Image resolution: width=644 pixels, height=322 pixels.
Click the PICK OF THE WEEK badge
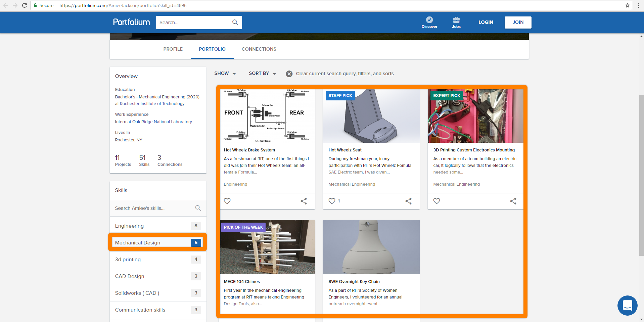pos(243,227)
